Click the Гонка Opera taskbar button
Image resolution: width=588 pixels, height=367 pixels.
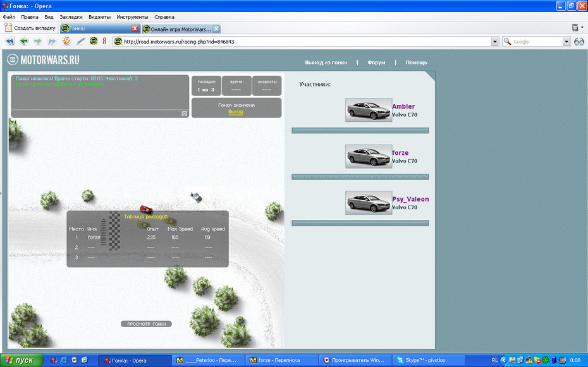point(135,360)
